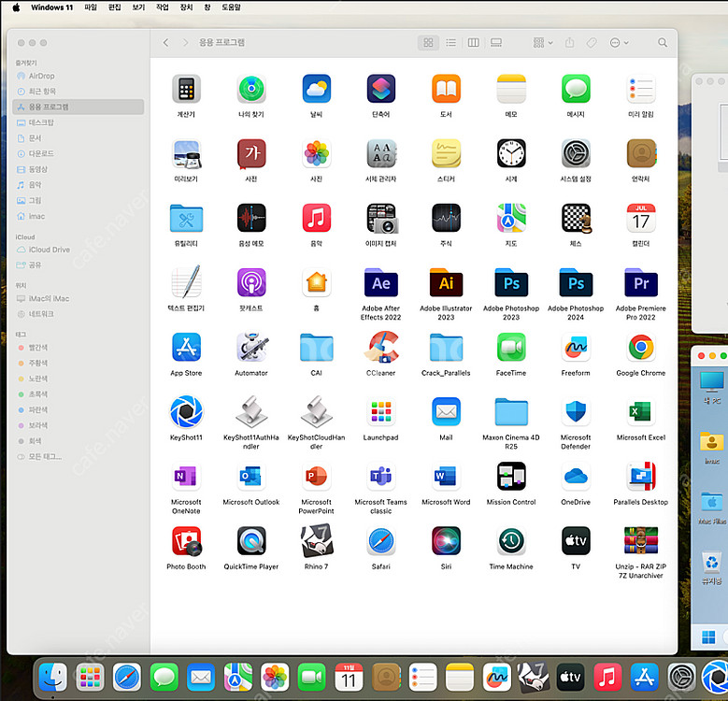Open Microsoft Defender

(576, 412)
